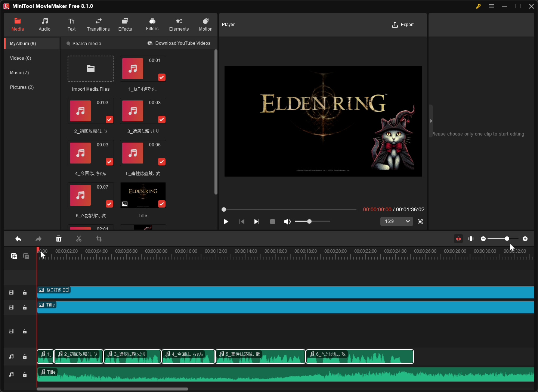
Task: Mute the player volume
Action: (x=287, y=222)
